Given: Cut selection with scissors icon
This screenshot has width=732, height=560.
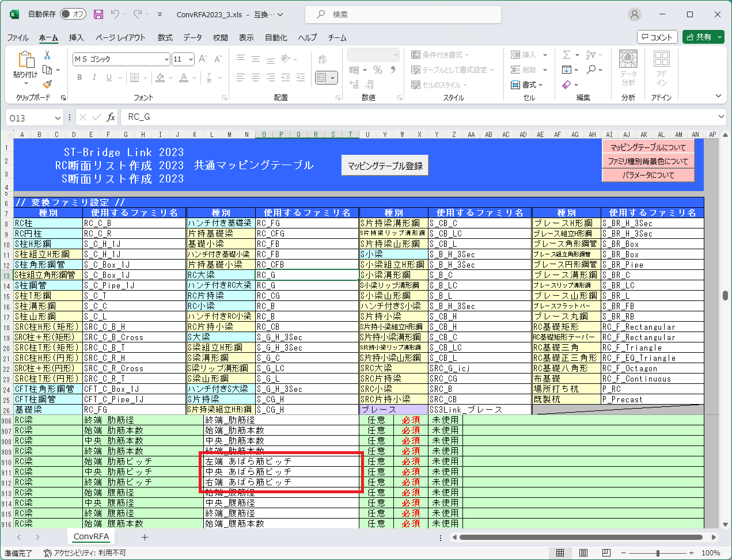Looking at the screenshot, I should (47, 55).
